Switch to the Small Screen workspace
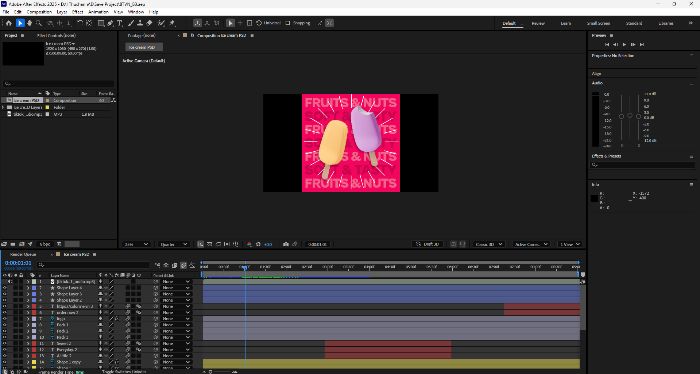 [598, 23]
